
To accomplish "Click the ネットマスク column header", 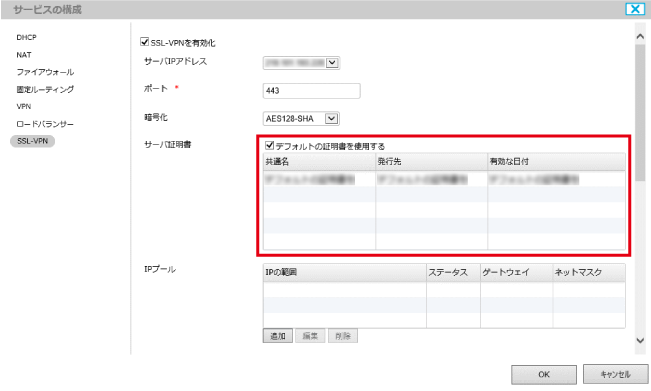I will coord(589,273).
